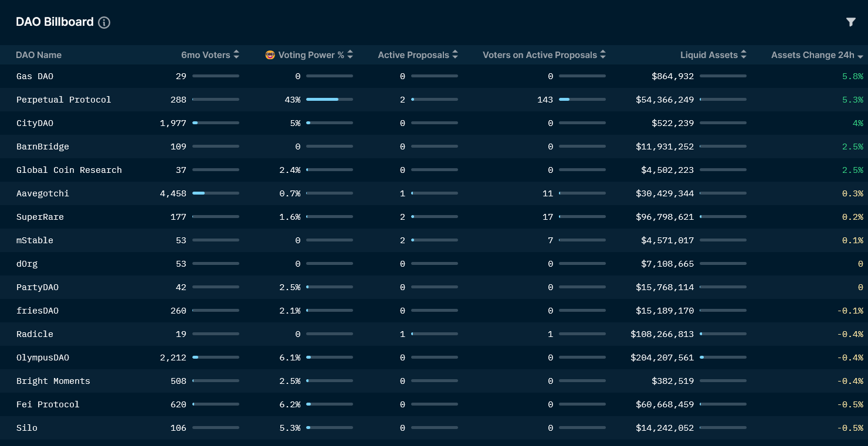868x446 pixels.
Task: Click Silo assets change -0.5%
Action: pyautogui.click(x=850, y=428)
